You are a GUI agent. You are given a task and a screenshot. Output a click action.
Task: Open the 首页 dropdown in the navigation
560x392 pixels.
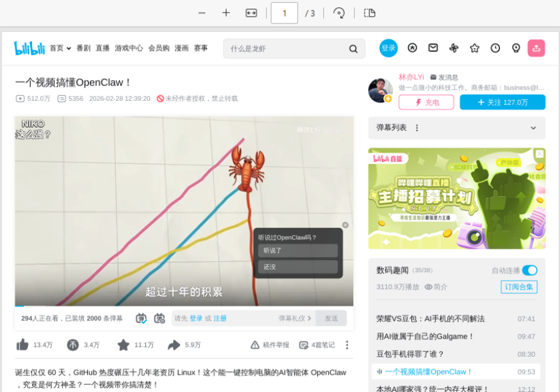tap(60, 48)
